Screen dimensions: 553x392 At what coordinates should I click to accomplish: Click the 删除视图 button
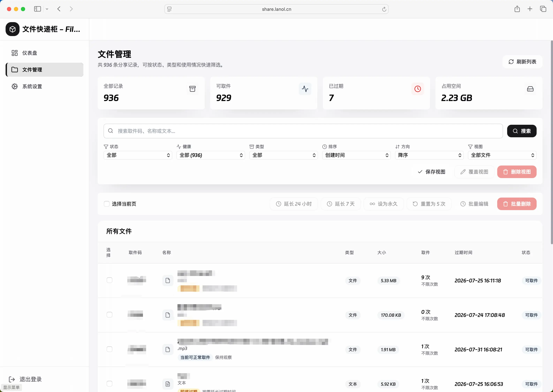tap(517, 172)
